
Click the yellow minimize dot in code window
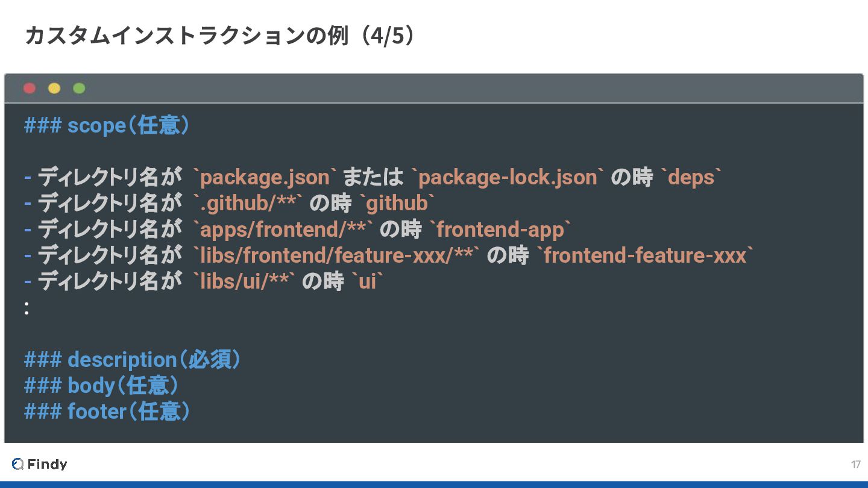54,89
